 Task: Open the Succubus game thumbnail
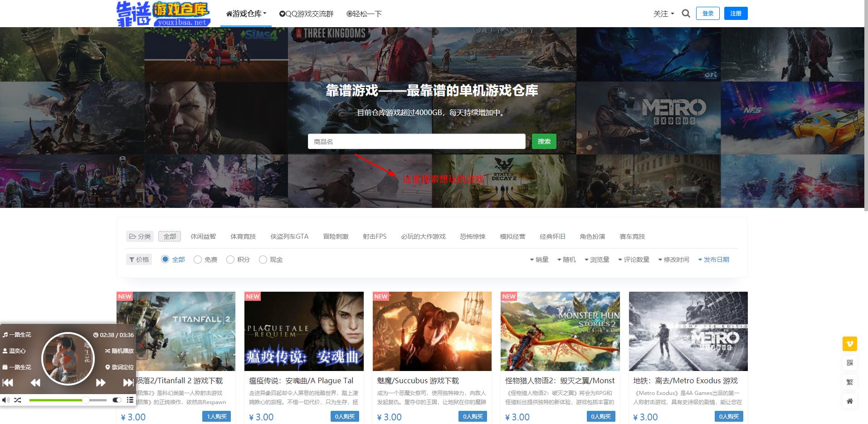pyautogui.click(x=432, y=331)
